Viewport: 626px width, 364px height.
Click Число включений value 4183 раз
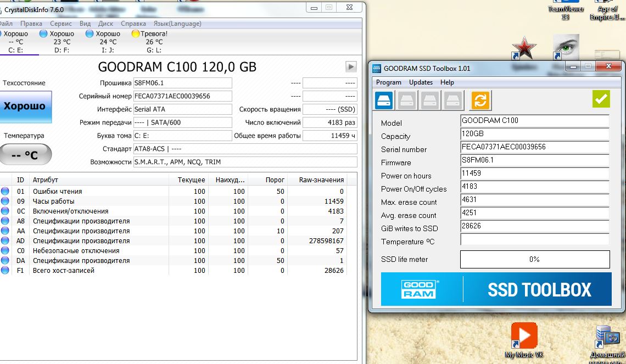coord(330,122)
